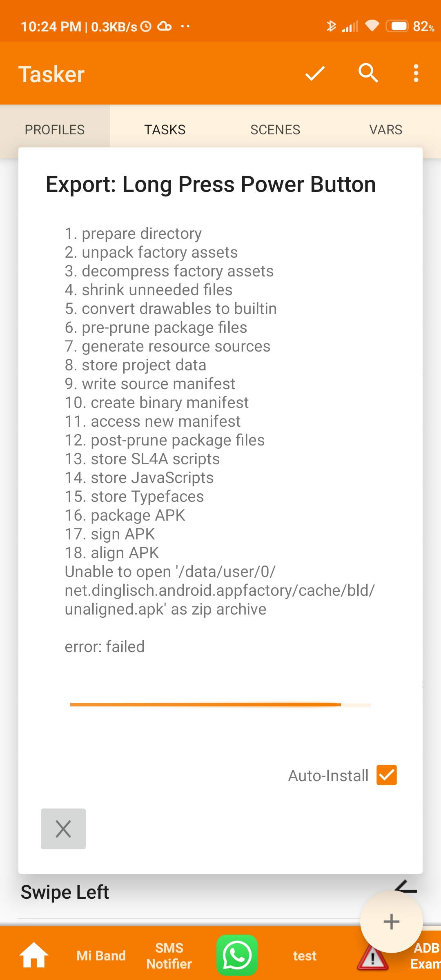
Task: Open the SCENES tab
Action: pos(275,130)
